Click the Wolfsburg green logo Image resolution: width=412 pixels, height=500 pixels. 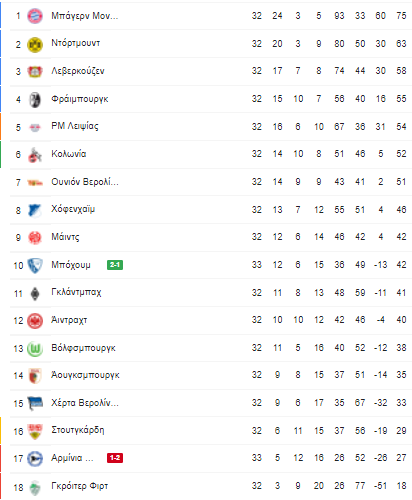click(35, 349)
